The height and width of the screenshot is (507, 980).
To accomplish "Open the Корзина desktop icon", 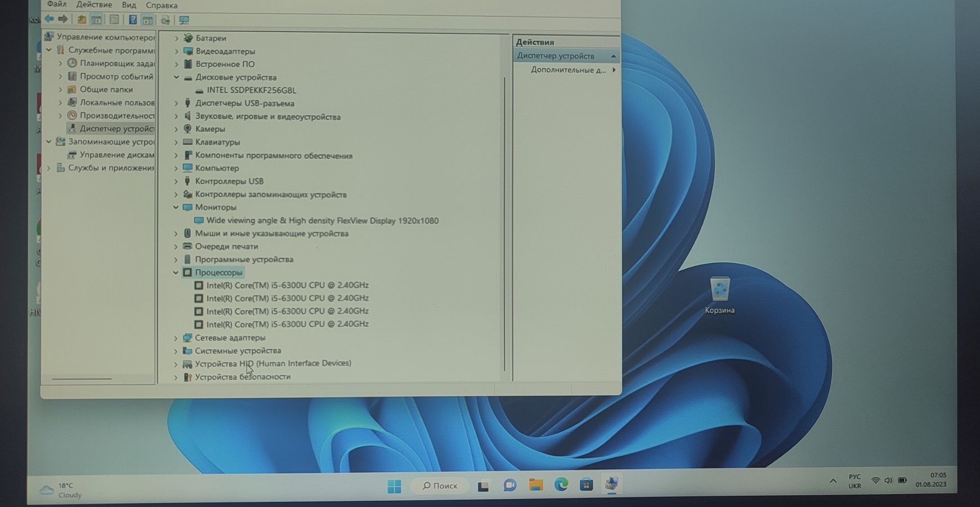I will point(719,295).
